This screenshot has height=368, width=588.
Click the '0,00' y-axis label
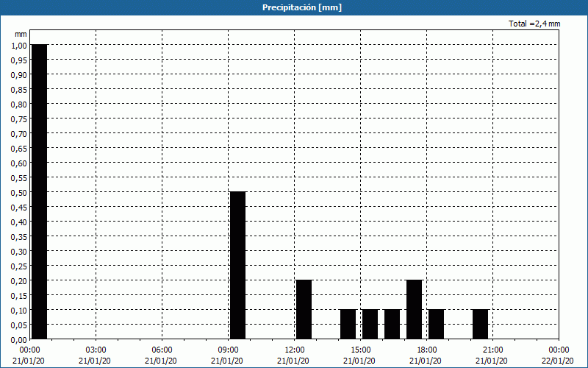[19, 339]
